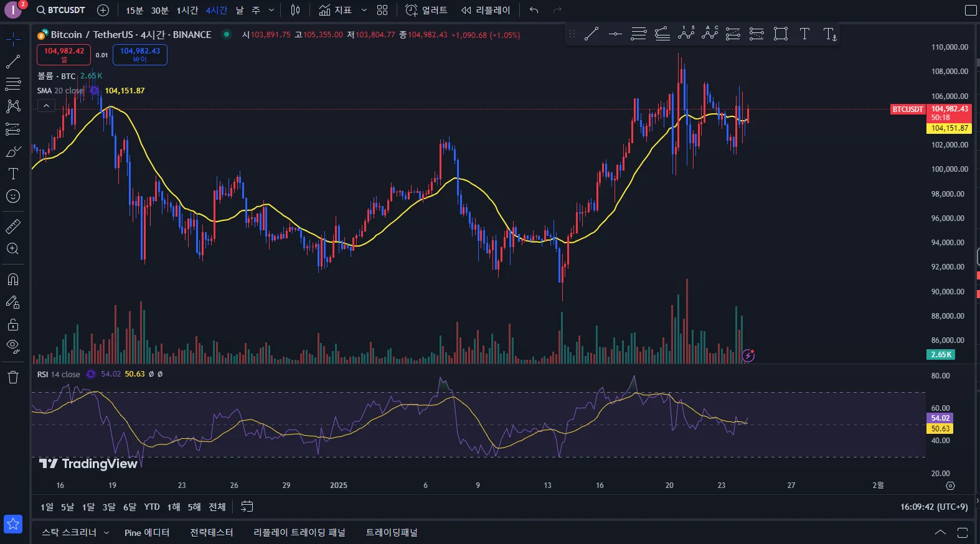980x544 pixels.
Task: Pick the plain text tool in the floating toolbar
Action: pos(804,34)
